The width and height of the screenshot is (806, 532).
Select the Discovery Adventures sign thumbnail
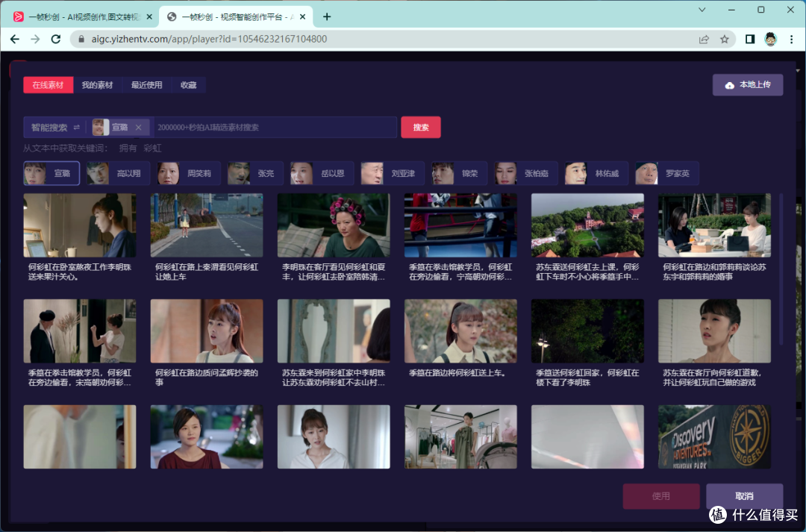click(x=714, y=437)
